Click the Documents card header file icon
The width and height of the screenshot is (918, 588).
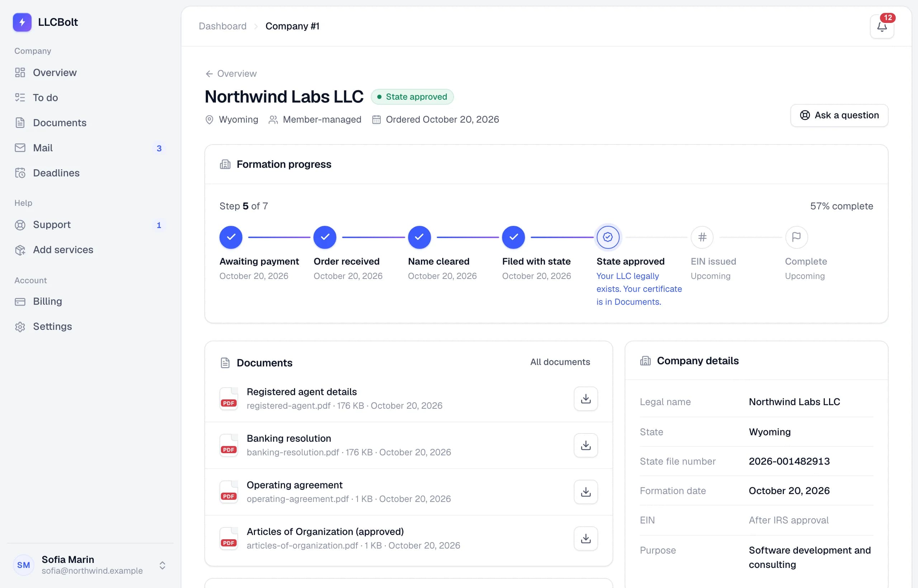tap(225, 363)
